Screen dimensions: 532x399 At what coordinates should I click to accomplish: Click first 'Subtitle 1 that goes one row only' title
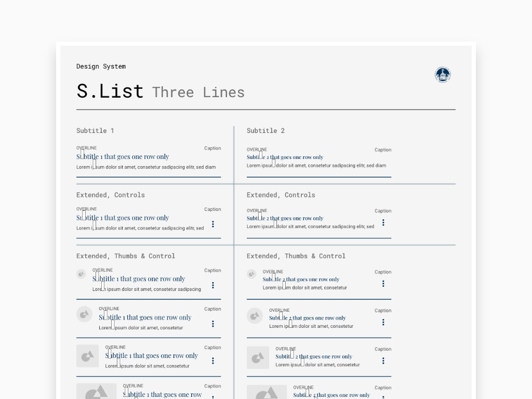[123, 157]
